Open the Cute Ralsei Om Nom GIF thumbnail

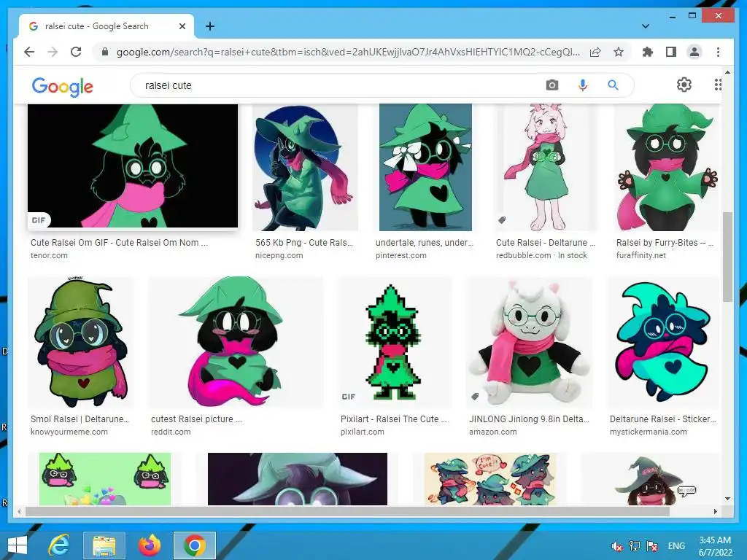[133, 166]
